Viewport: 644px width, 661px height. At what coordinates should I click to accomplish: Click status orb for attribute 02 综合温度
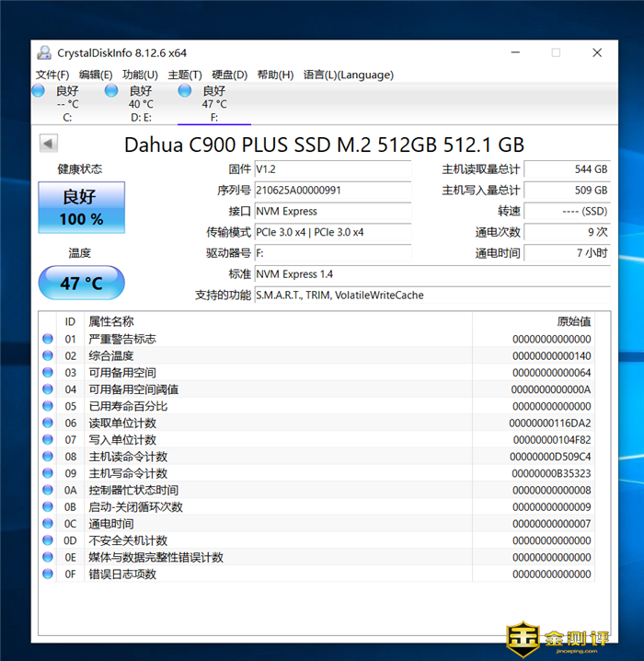pos(48,355)
